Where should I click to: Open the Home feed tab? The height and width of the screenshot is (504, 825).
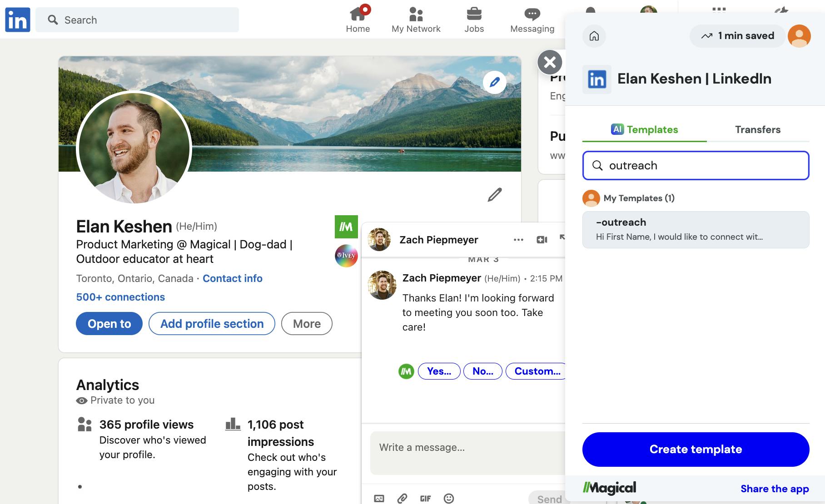[358, 20]
